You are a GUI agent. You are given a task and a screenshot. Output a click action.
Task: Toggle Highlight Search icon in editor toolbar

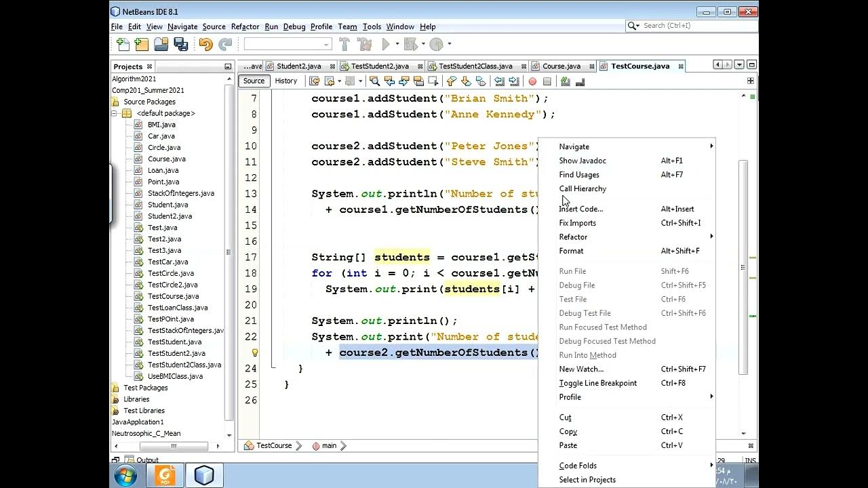tap(418, 81)
